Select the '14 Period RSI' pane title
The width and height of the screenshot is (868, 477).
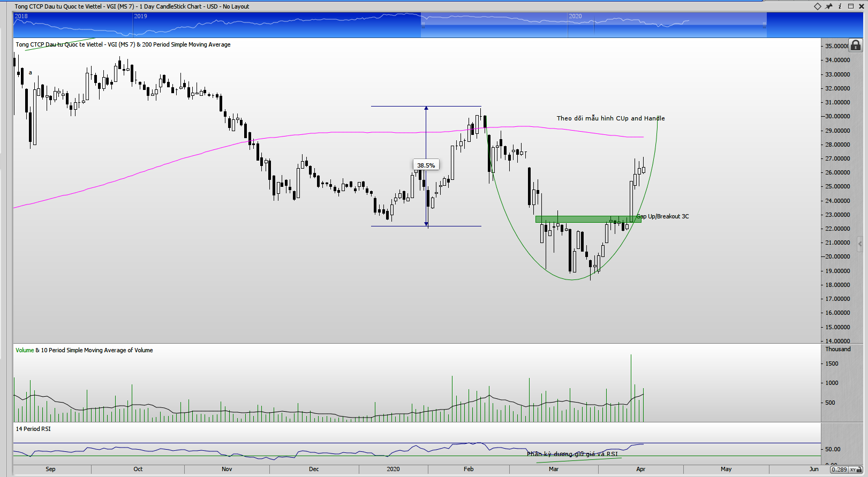tap(33, 429)
